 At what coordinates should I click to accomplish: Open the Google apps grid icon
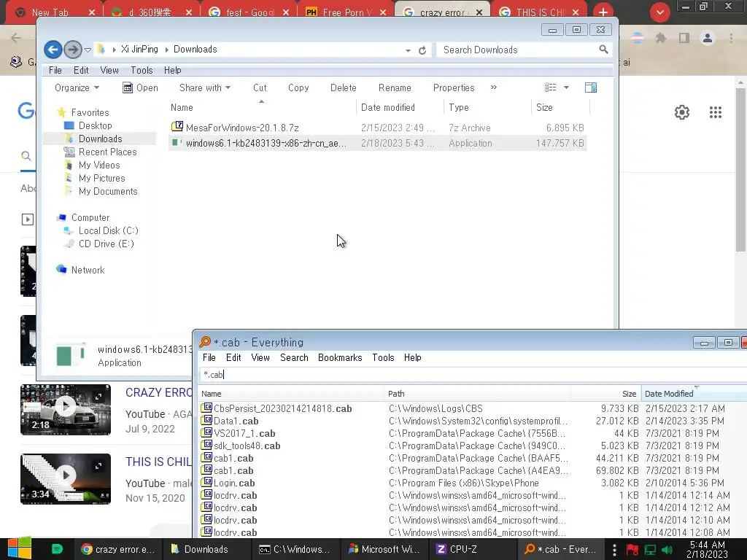[x=716, y=112]
